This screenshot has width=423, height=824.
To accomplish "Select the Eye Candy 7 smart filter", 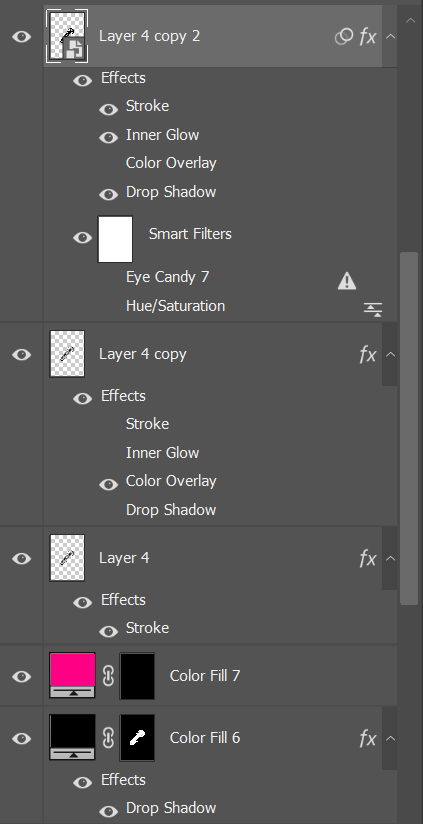I will (x=168, y=277).
